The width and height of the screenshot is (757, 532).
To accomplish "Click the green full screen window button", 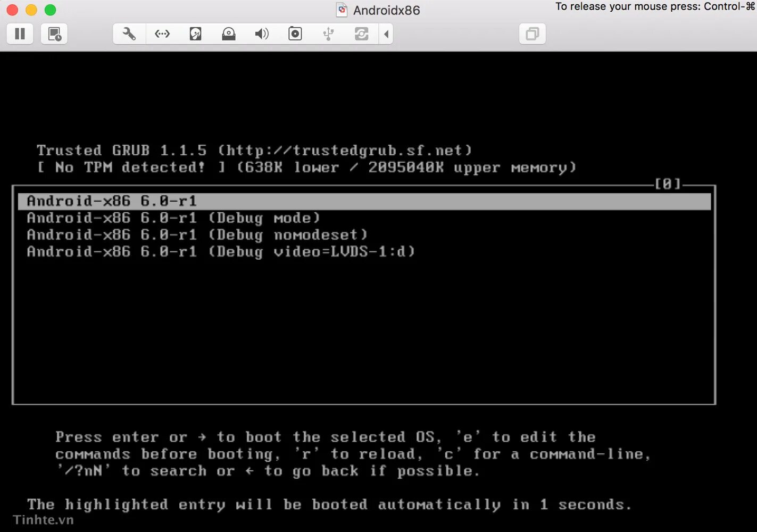I will [x=51, y=10].
